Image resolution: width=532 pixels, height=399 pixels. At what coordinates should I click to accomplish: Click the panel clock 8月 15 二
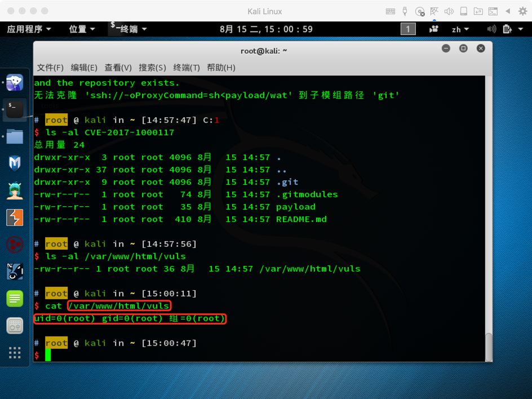pos(266,29)
